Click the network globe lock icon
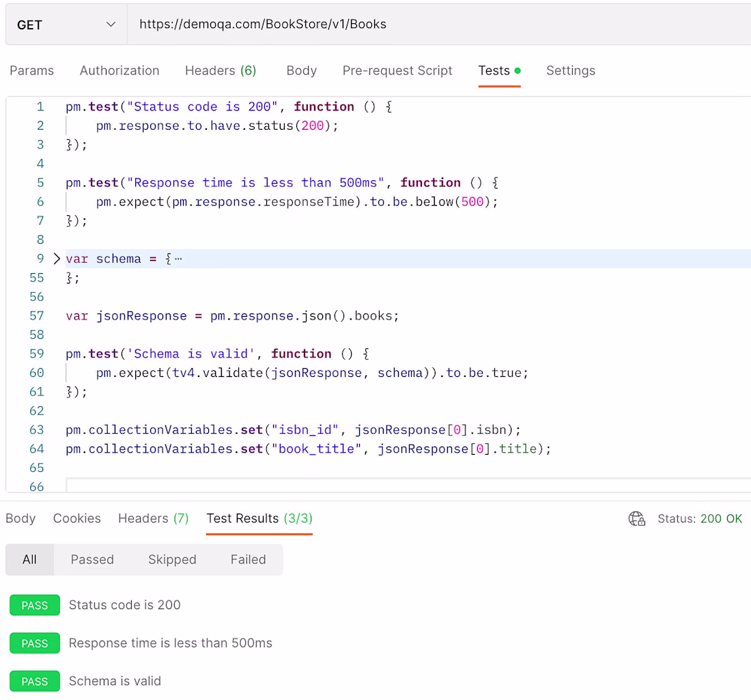751x700 pixels. [x=636, y=518]
